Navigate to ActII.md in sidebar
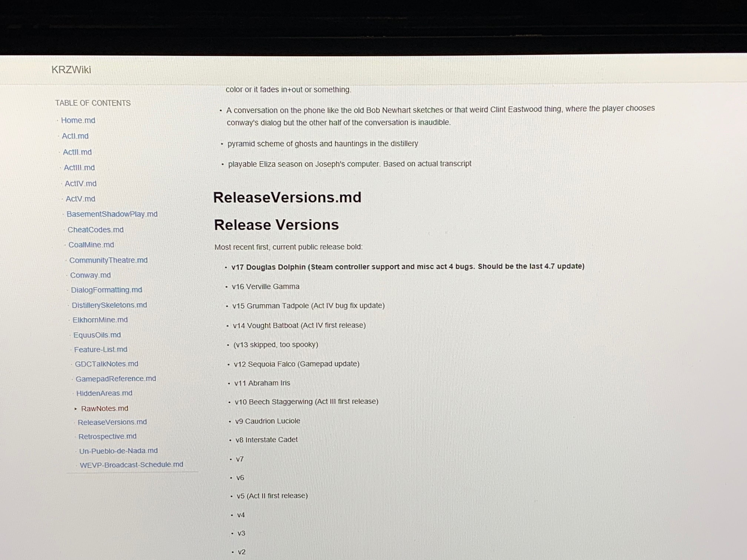The width and height of the screenshot is (747, 560). [x=77, y=152]
